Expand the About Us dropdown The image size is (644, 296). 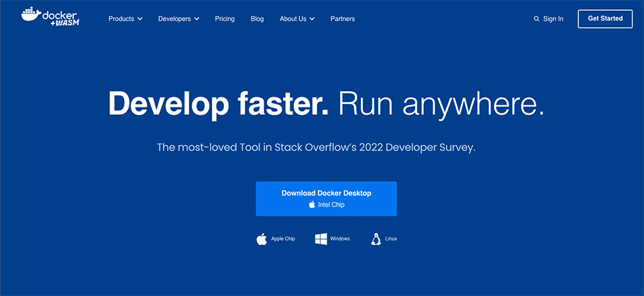click(297, 19)
